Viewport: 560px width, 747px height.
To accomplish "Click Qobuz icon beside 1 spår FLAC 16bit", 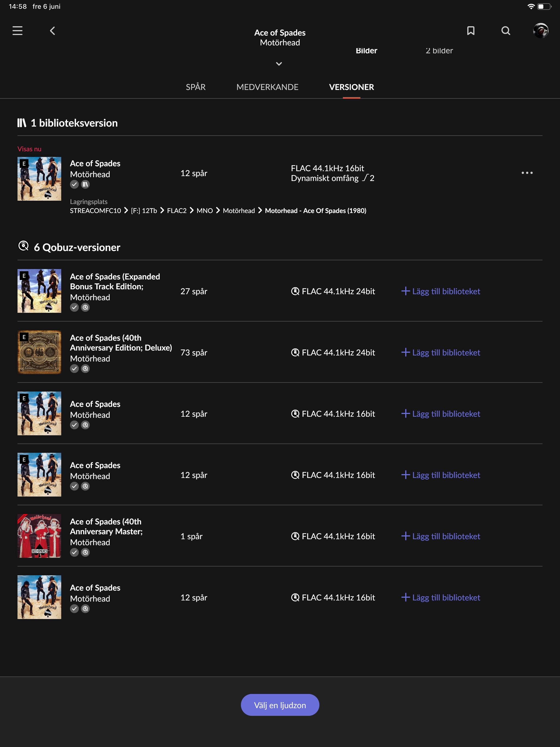I will point(295,536).
